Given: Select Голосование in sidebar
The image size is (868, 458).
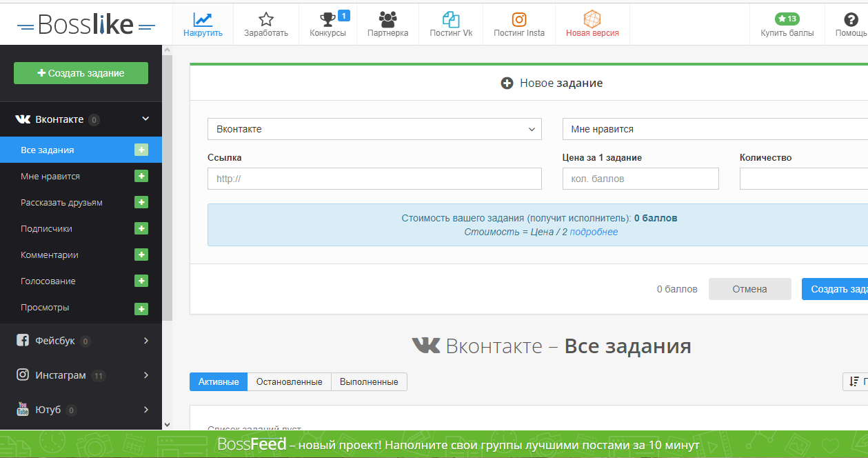Looking at the screenshot, I should click(x=48, y=281).
